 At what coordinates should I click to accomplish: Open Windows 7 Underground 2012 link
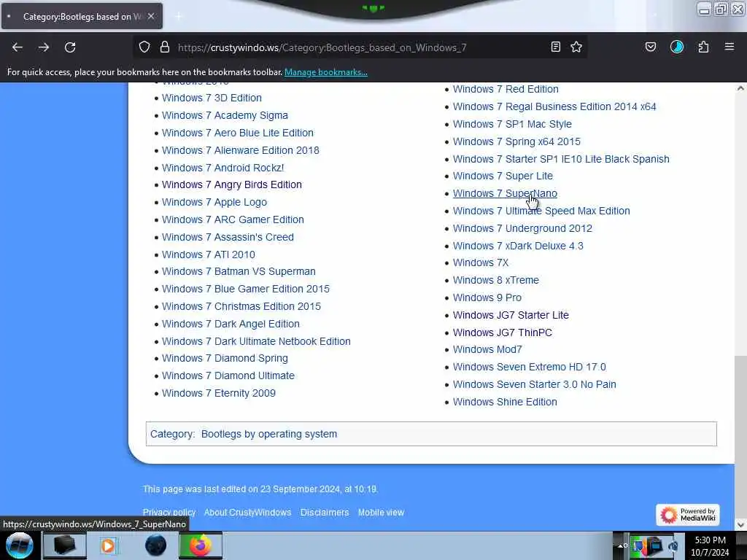[x=522, y=228]
